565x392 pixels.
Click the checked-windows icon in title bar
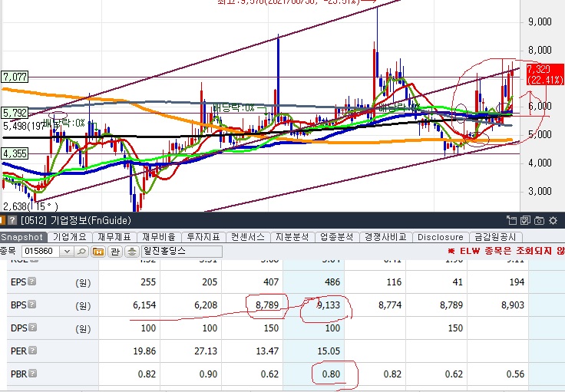click(x=525, y=220)
